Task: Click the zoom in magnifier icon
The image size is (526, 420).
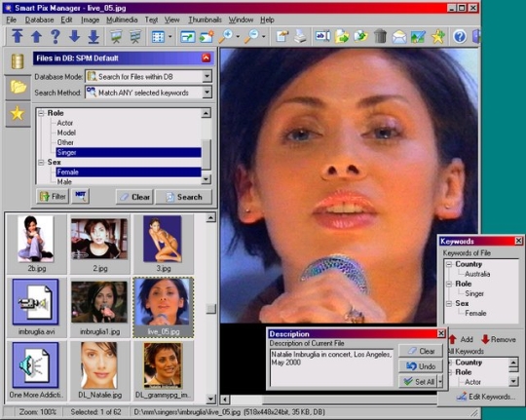Action: point(226,36)
